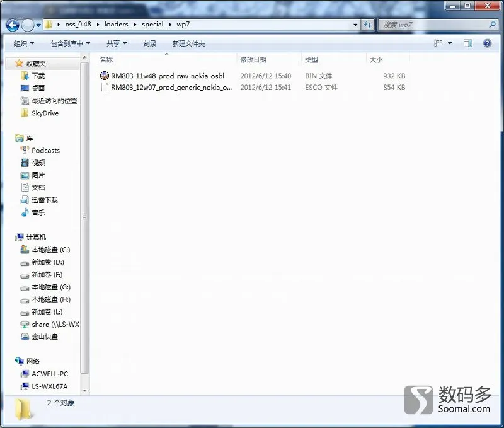Select the 库 libraries node

[x=30, y=138]
